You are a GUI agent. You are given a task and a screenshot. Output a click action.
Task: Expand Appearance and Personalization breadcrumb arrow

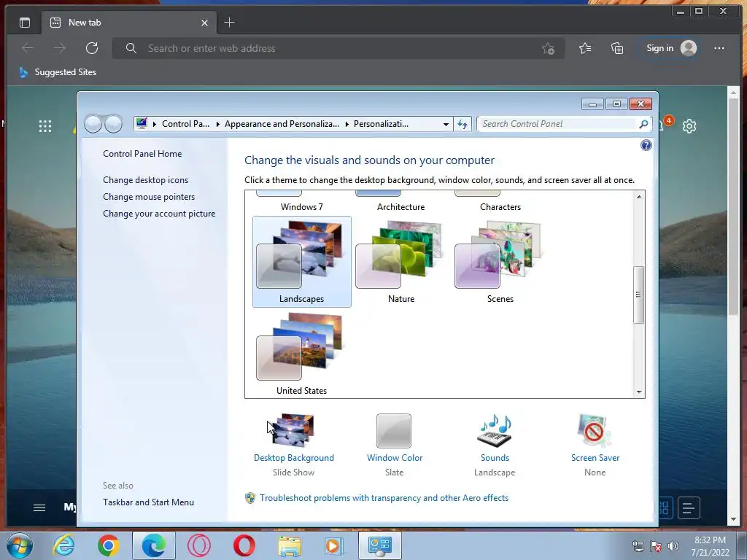pyautogui.click(x=347, y=124)
